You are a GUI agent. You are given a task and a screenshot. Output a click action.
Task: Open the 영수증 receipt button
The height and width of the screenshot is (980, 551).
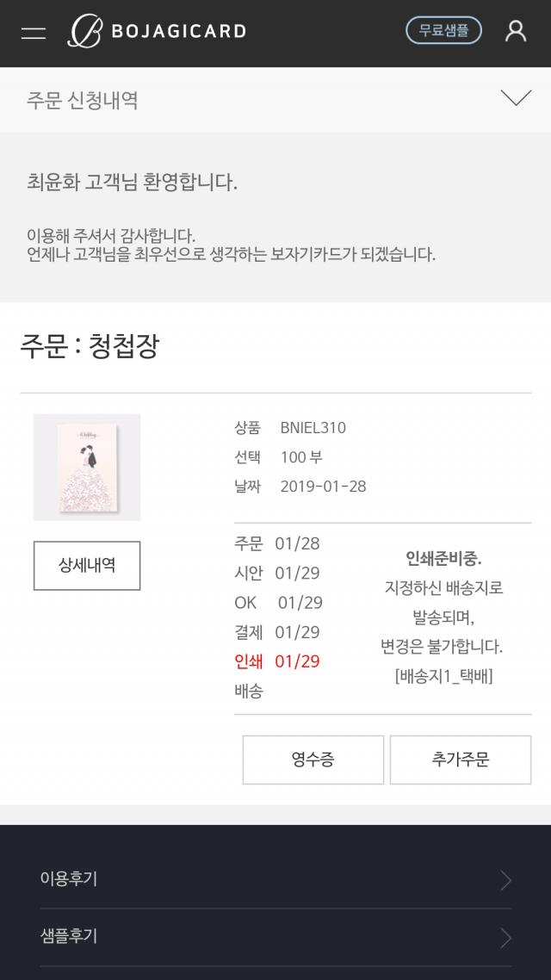[313, 760]
